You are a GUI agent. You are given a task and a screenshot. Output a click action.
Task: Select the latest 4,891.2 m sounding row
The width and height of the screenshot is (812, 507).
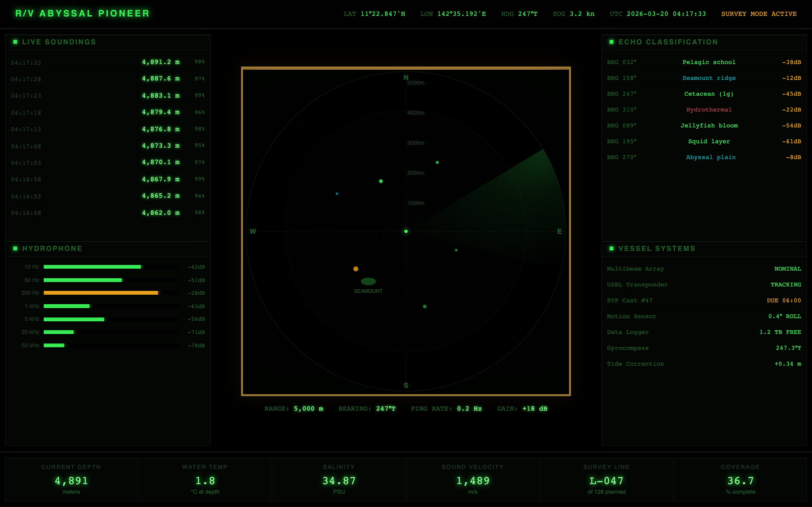point(108,62)
